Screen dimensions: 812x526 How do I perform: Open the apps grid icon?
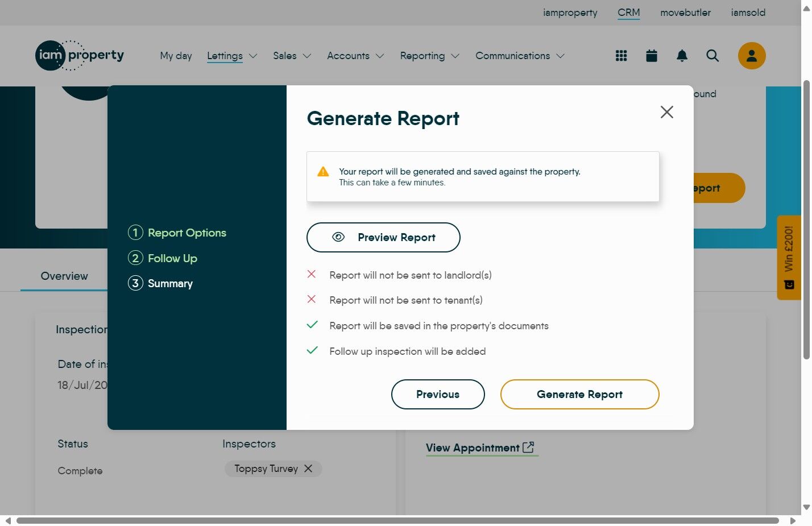click(621, 56)
